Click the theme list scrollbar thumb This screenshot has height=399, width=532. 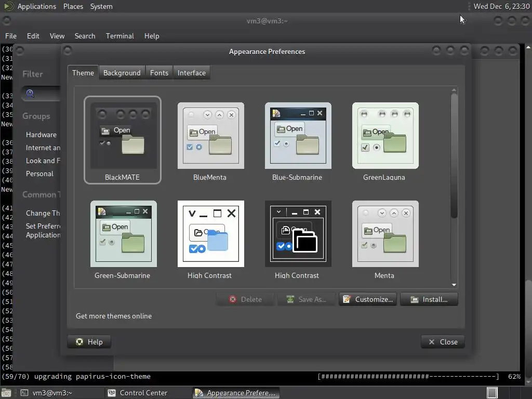(x=454, y=155)
